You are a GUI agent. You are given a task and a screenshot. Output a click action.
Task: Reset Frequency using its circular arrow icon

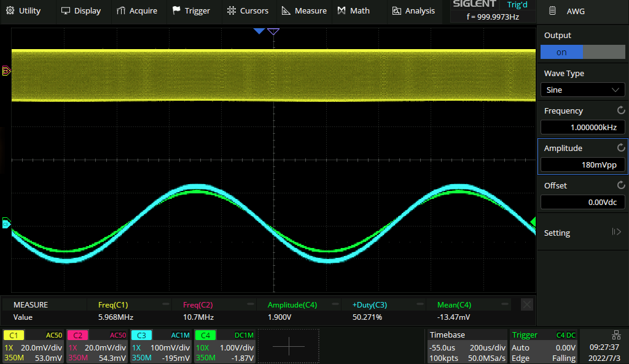tap(620, 110)
